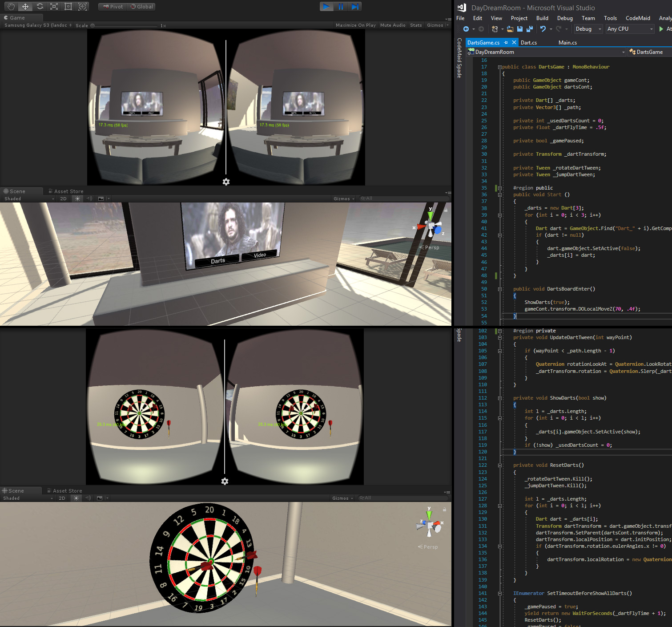
Task: Click the Save All icon in Visual Studio
Action: 529,29
